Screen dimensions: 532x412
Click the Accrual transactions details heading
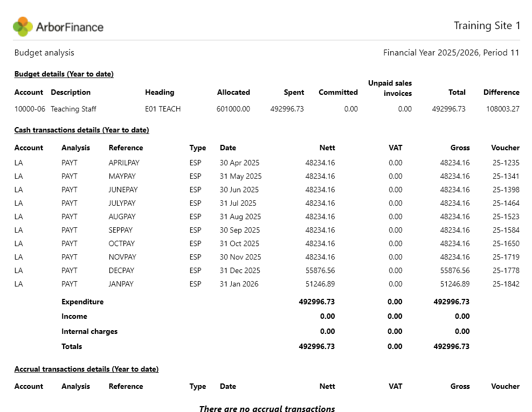pos(86,369)
